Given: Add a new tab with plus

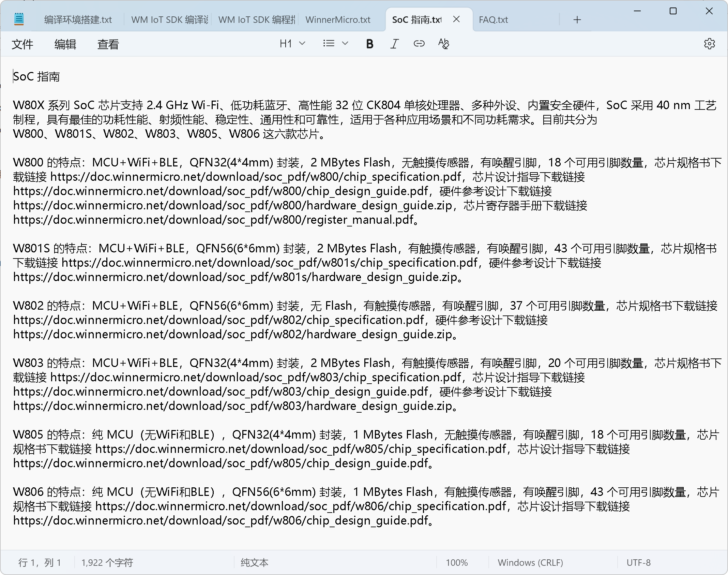Looking at the screenshot, I should coord(577,20).
